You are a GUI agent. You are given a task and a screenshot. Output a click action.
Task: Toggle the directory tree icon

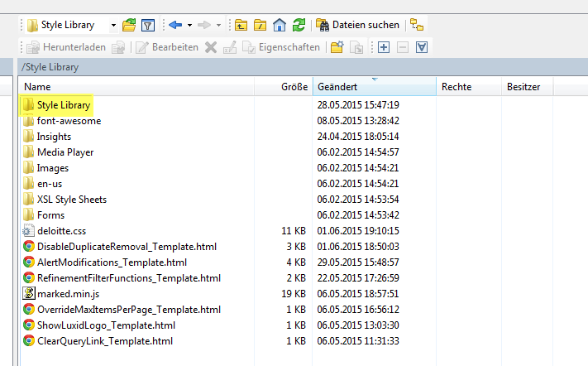click(x=418, y=25)
